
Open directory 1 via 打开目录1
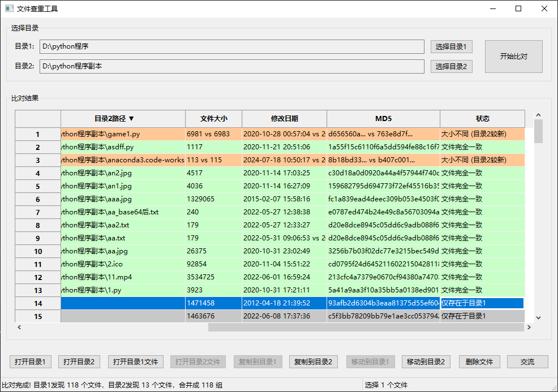(30, 361)
